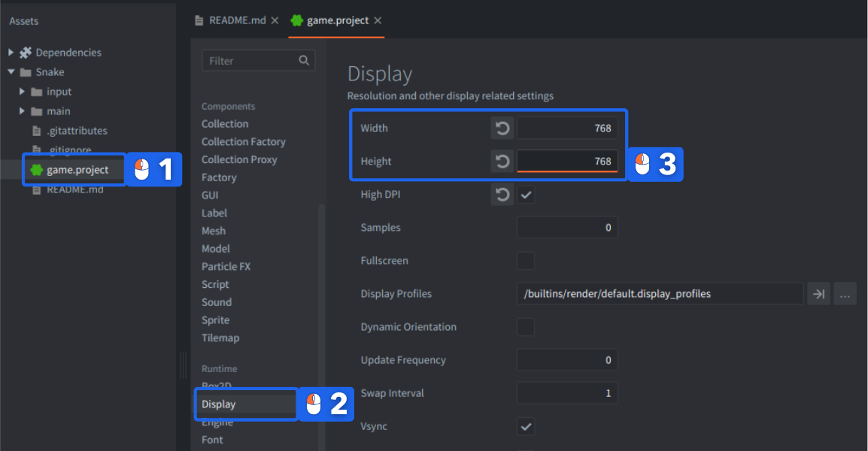Close the README.md tab
Image resolution: width=868 pixels, height=451 pixels.
pyautogui.click(x=275, y=20)
